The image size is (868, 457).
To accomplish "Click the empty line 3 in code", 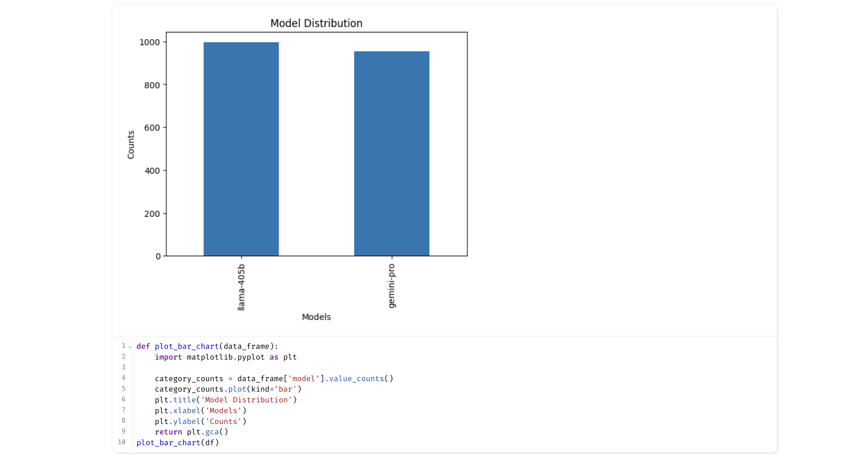I will (x=236, y=368).
